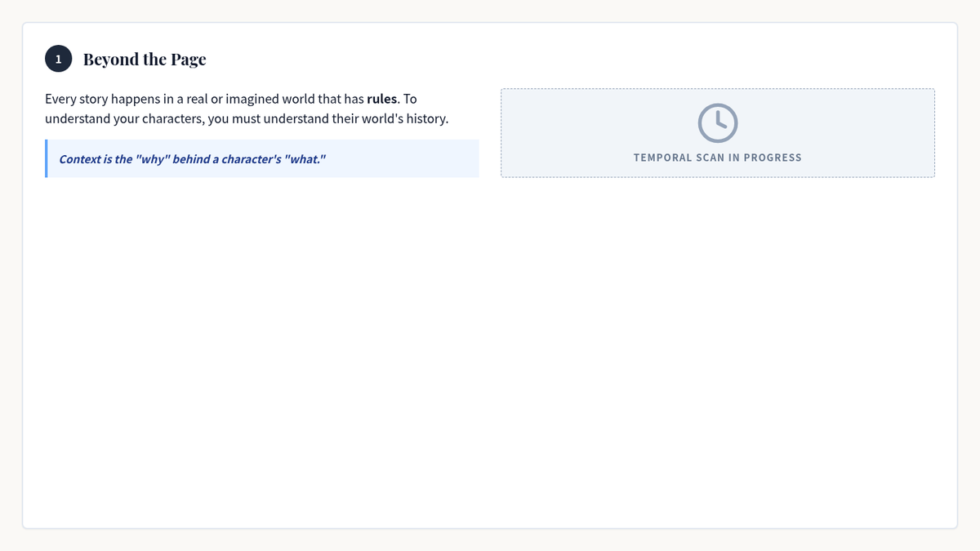This screenshot has width=980, height=551.
Task: Click the word 'PROGRESS' under the clock
Action: (x=772, y=158)
